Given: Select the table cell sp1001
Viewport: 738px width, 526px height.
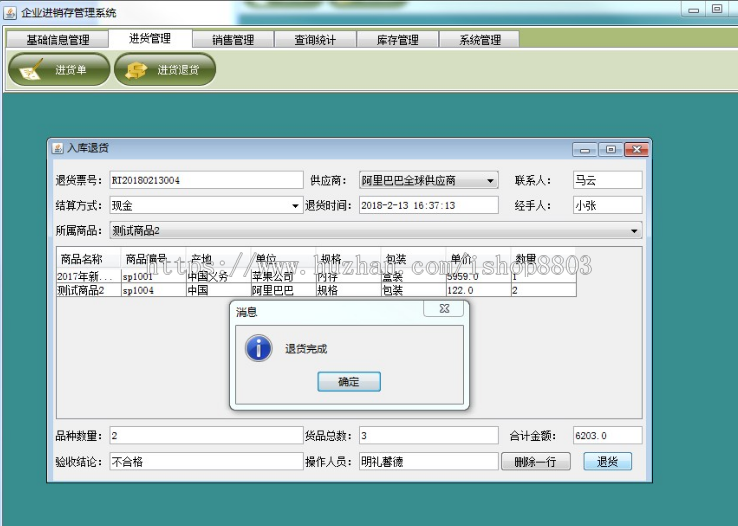Looking at the screenshot, I should coord(153,277).
